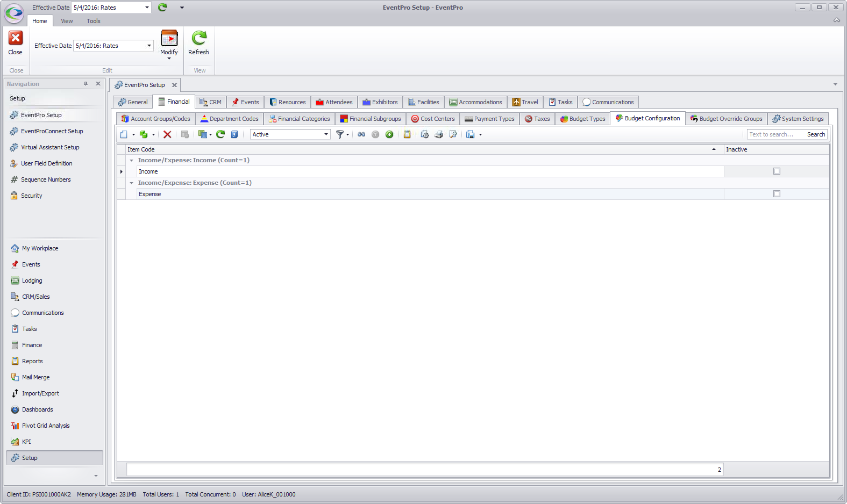Screen dimensions: 847x504
Task: Click the Close ribbon button
Action: (x=15, y=43)
